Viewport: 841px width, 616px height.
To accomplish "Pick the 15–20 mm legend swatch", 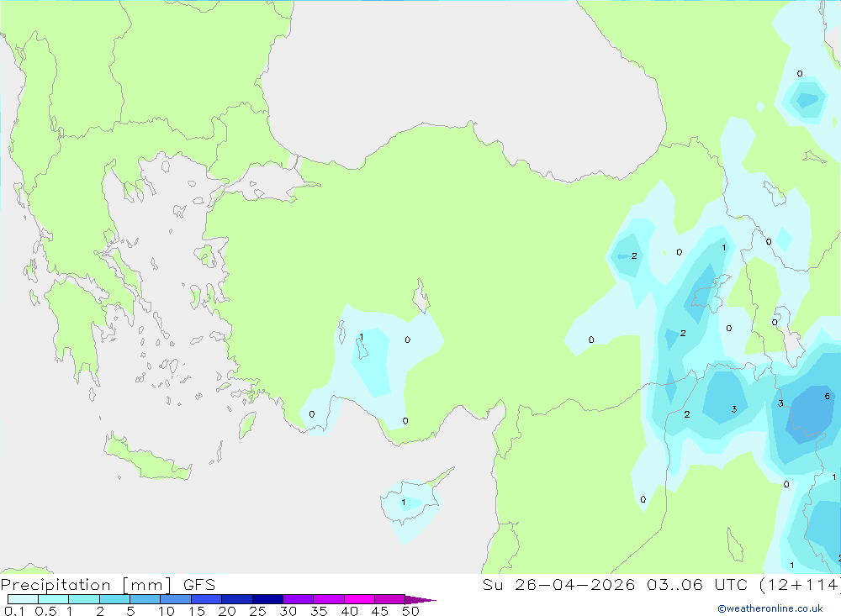I will pos(207,599).
